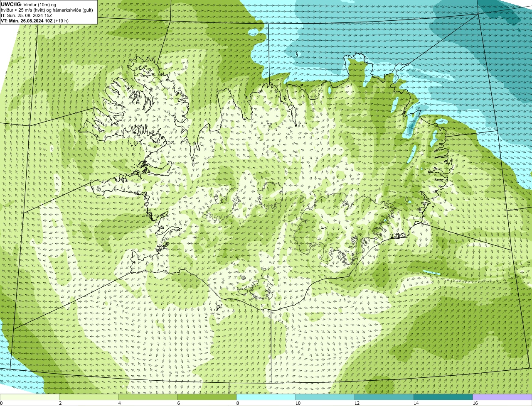Click the dark teal 14–16 m/s legend swatch
This screenshot has height=406, width=532.
[x=443, y=397]
